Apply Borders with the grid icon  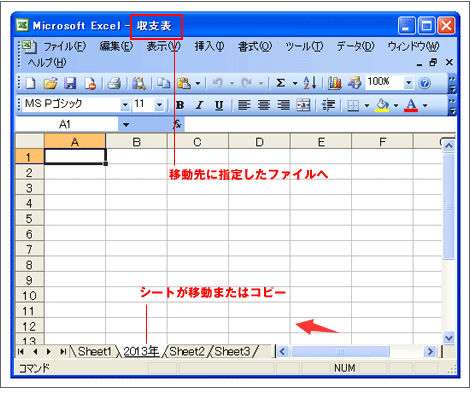click(353, 106)
